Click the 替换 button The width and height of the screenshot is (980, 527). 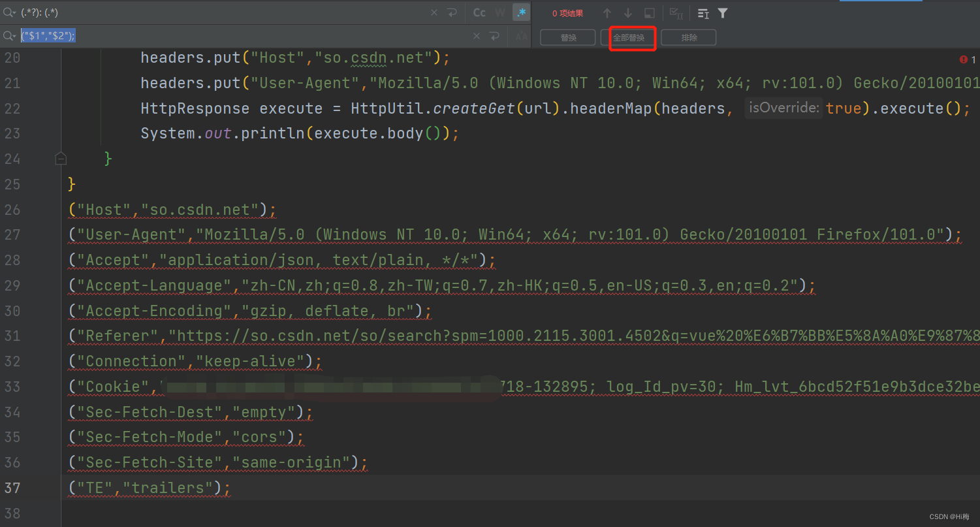568,37
